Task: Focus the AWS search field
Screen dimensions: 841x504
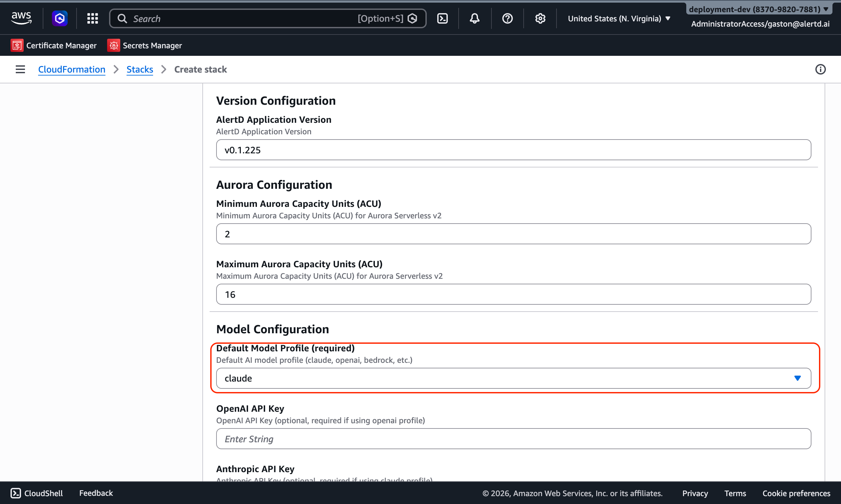Action: [x=268, y=18]
